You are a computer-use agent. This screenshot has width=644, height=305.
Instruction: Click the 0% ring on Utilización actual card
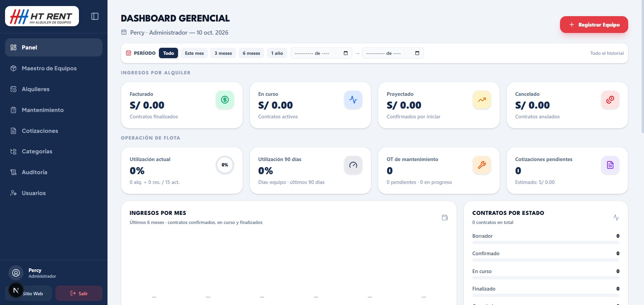click(x=225, y=165)
